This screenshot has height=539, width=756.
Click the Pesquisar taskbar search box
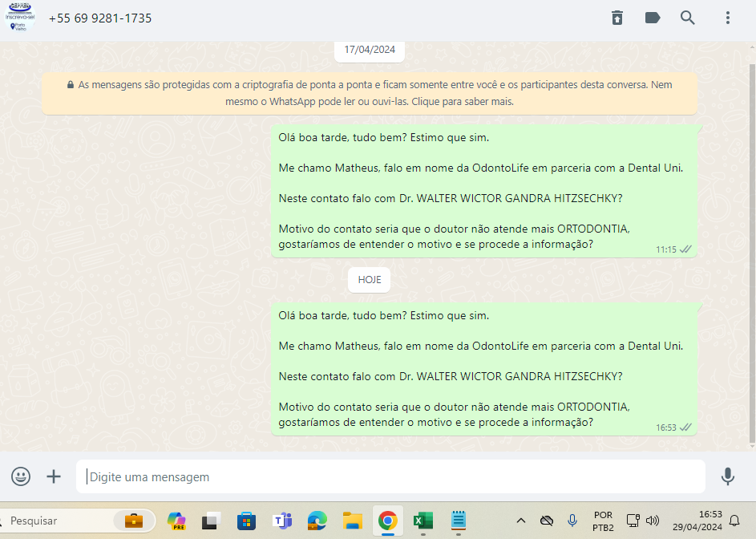pyautogui.click(x=77, y=521)
